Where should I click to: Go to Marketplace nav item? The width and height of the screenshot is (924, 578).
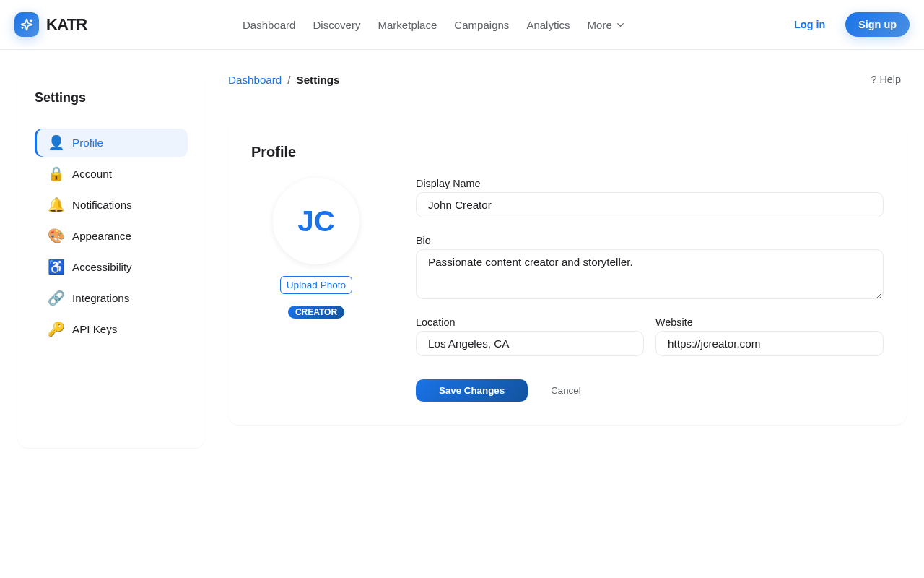407,25
